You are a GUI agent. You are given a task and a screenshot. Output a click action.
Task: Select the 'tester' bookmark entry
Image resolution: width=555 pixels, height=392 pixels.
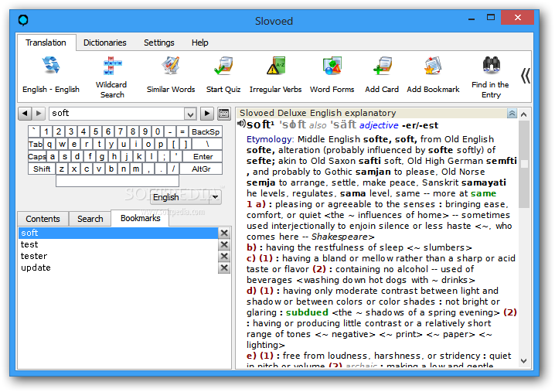click(117, 257)
